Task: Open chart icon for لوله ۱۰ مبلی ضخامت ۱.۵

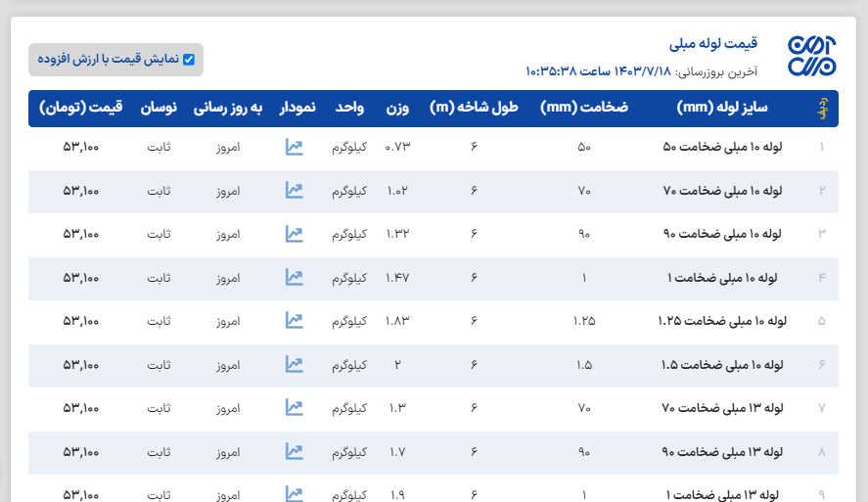Action: click(x=294, y=364)
